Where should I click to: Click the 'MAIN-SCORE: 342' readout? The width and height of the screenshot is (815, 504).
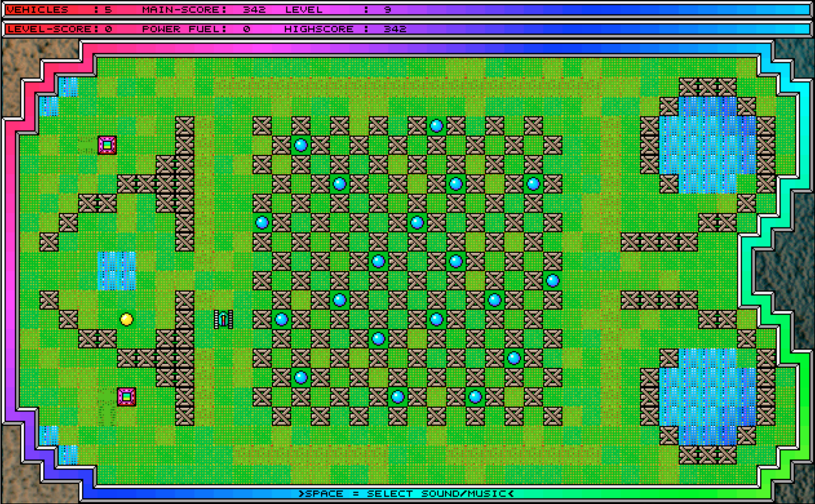pyautogui.click(x=204, y=10)
